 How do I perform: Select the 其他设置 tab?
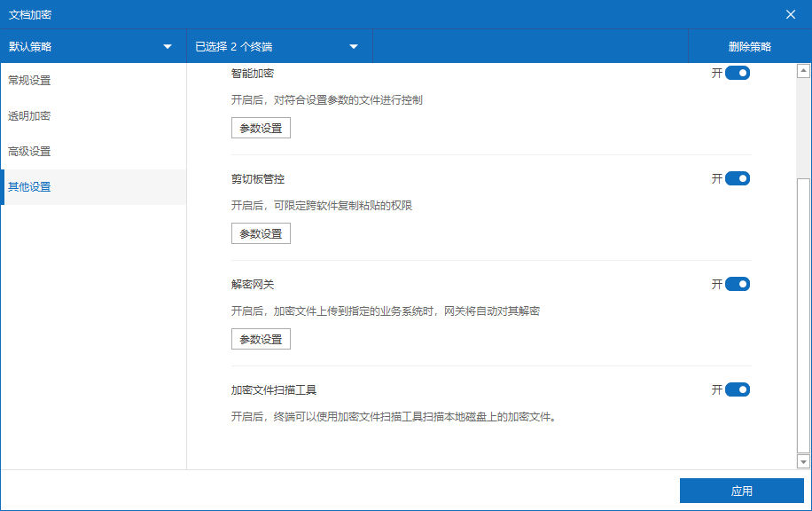[93, 187]
